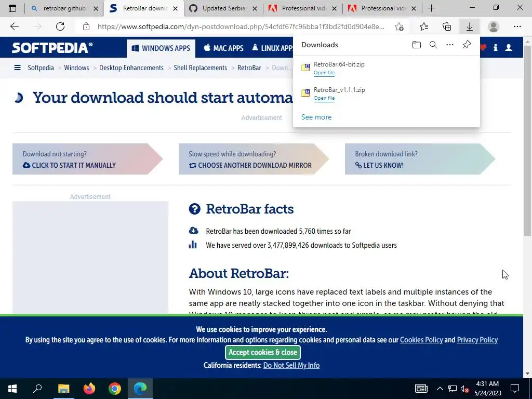
Task: Open Windows Start menu
Action: click(x=12, y=389)
